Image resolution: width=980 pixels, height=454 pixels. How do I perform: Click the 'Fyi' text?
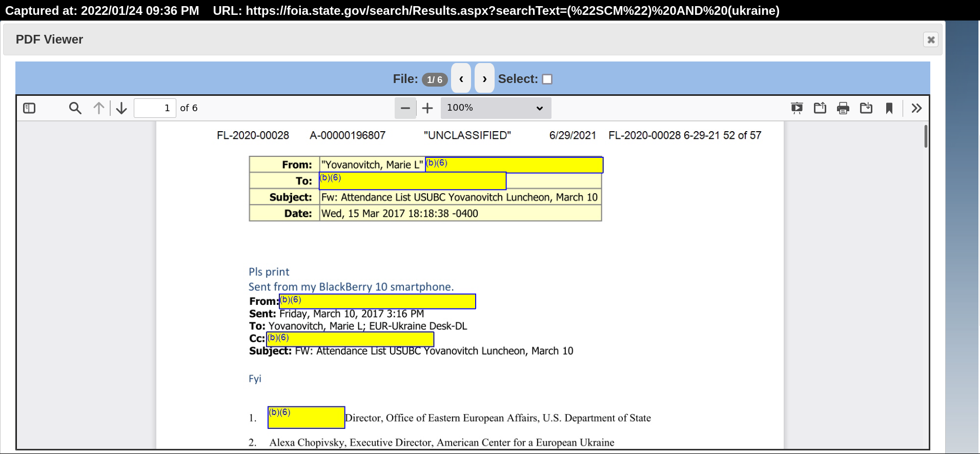point(255,379)
